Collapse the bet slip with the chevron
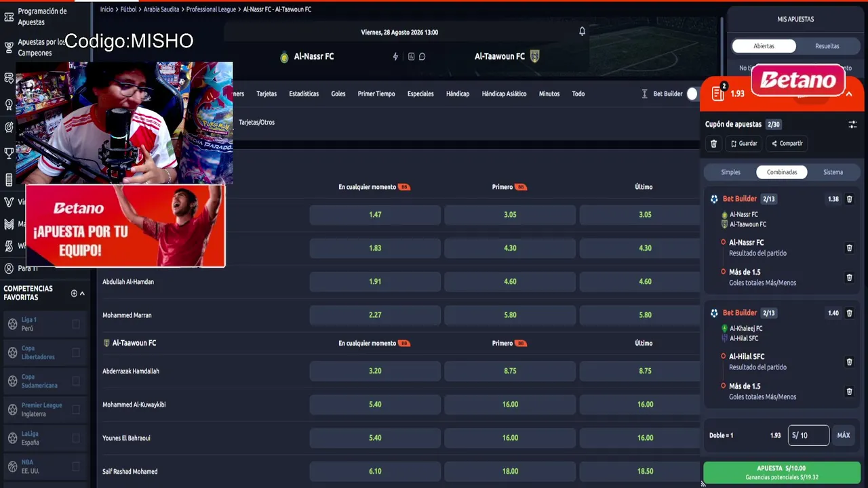 pyautogui.click(x=848, y=94)
